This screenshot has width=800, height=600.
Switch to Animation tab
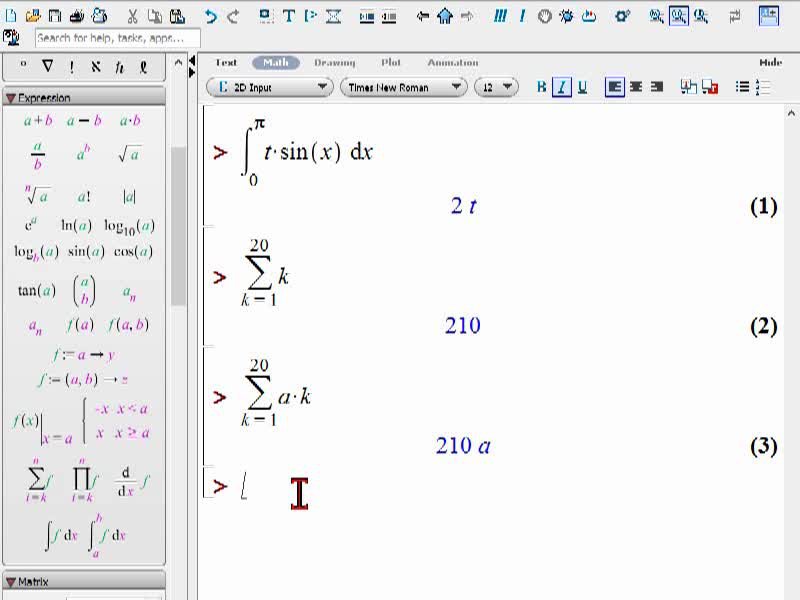453,62
